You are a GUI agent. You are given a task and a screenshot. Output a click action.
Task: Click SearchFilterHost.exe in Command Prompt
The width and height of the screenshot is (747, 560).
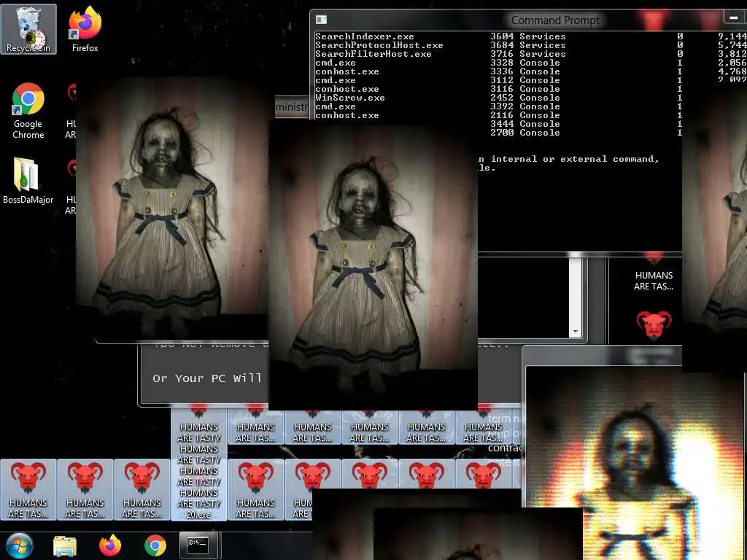[373, 54]
